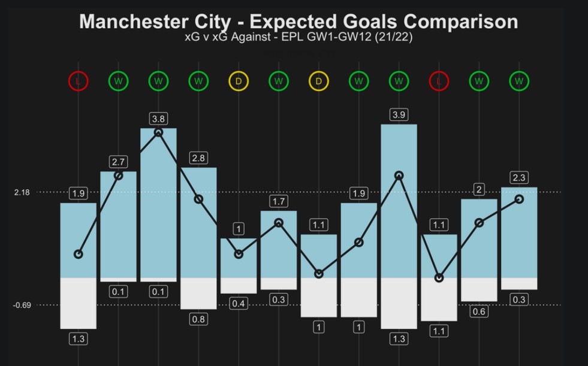Click the W icon above the 3.8 bar
Screen dimensions: 588x366
click(158, 81)
